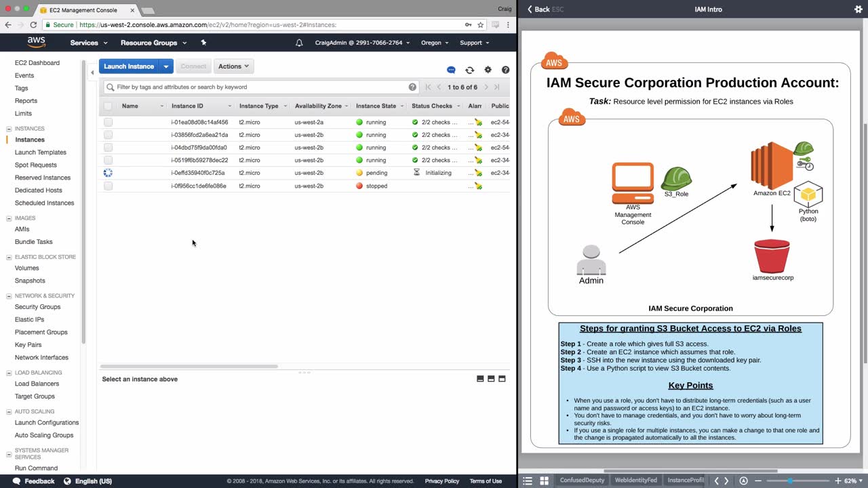Screen dimensions: 868x488
Task: Open the Support menu
Action: 475,43
